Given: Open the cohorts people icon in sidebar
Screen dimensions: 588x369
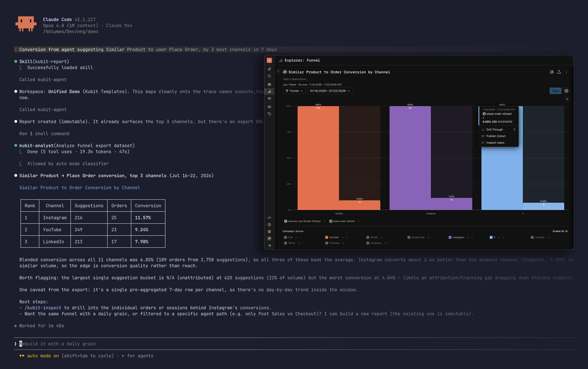Looking at the screenshot, I should [269, 99].
